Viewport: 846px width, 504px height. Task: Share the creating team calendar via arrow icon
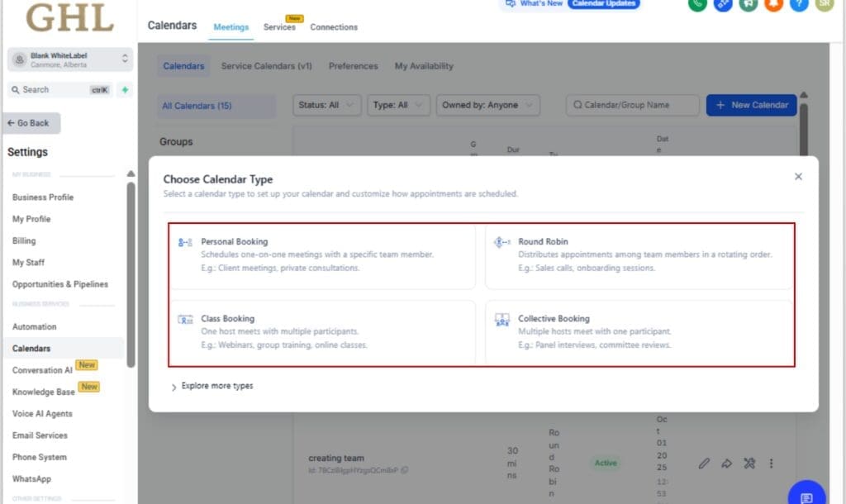pyautogui.click(x=727, y=464)
